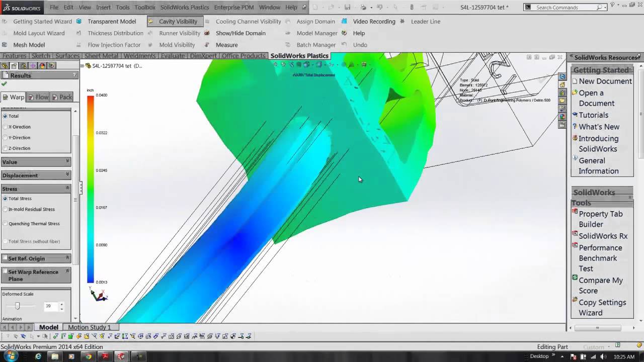644x362 pixels.
Task: Open the New Document link
Action: click(605, 81)
